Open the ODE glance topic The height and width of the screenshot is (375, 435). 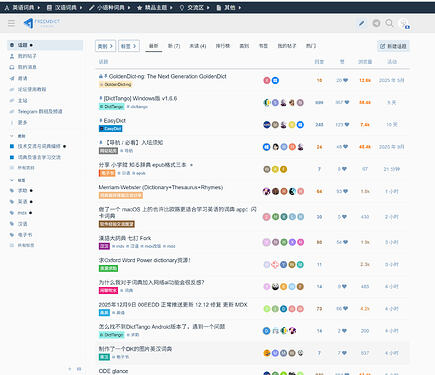pos(113,371)
